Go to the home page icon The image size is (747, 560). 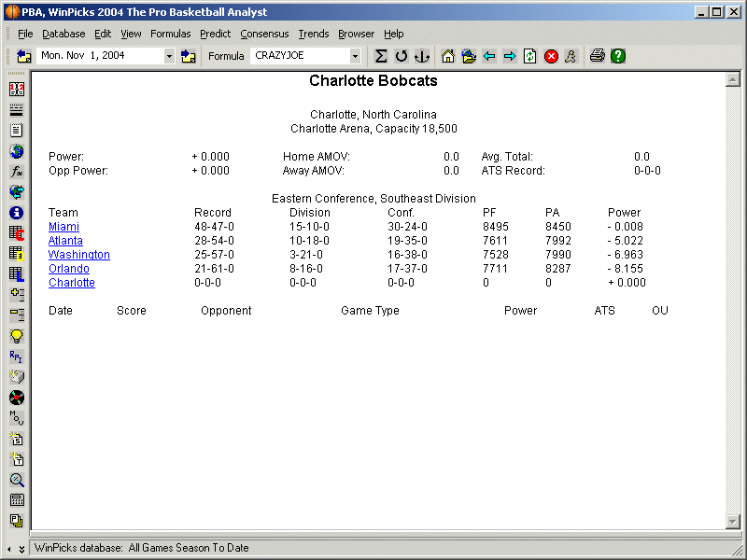coord(448,56)
